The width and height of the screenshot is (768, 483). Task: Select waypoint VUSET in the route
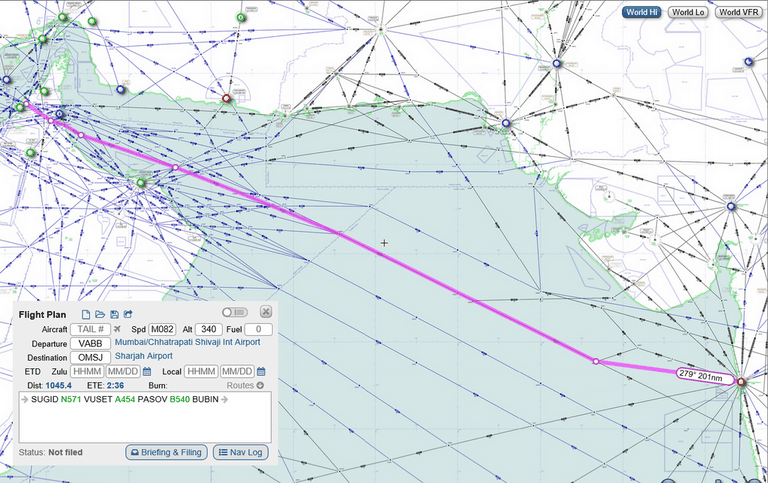click(98, 399)
